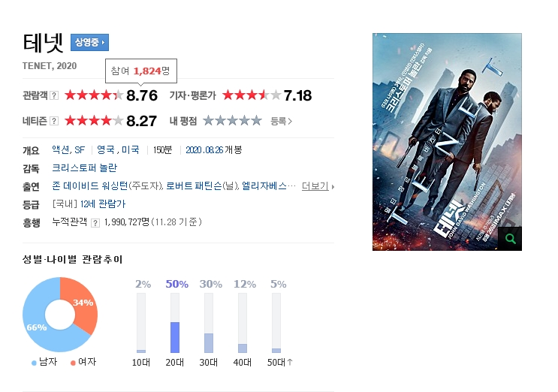The height and width of the screenshot is (392, 558).
Task: Click the 누적관객 help question-mark icon
Action: [95, 223]
